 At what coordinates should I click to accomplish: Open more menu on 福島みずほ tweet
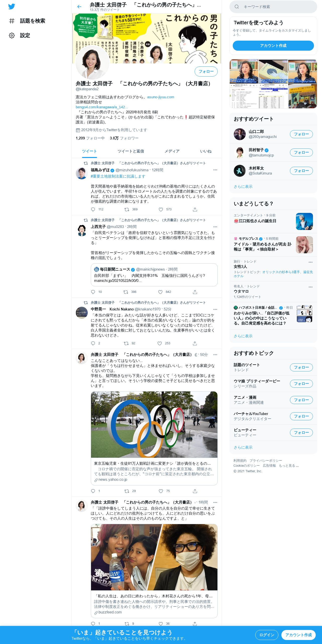(215, 170)
